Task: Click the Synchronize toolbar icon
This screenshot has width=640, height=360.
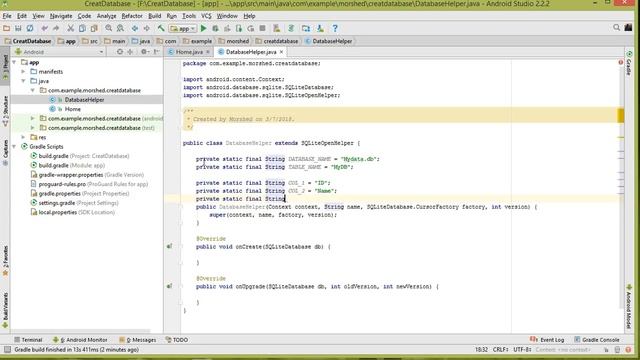Action: pos(30,29)
